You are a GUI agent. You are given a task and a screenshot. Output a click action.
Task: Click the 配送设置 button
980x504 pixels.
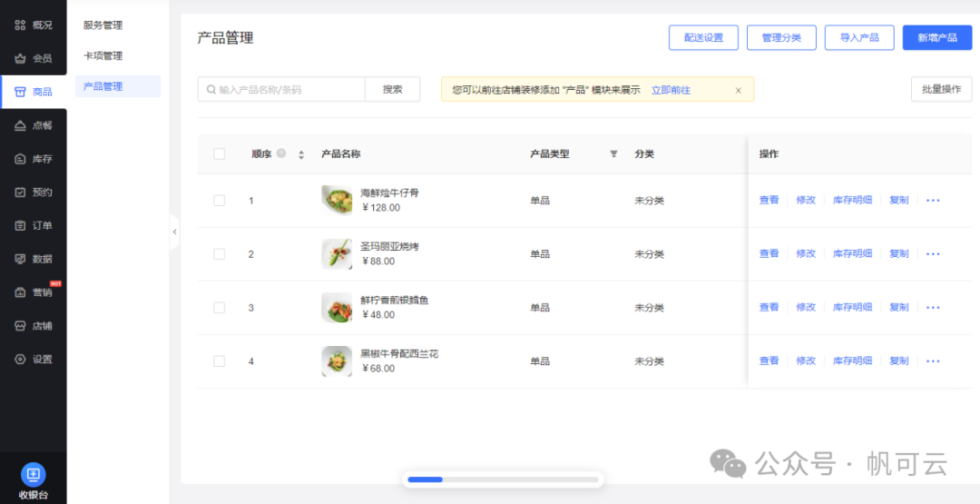pyautogui.click(x=704, y=37)
